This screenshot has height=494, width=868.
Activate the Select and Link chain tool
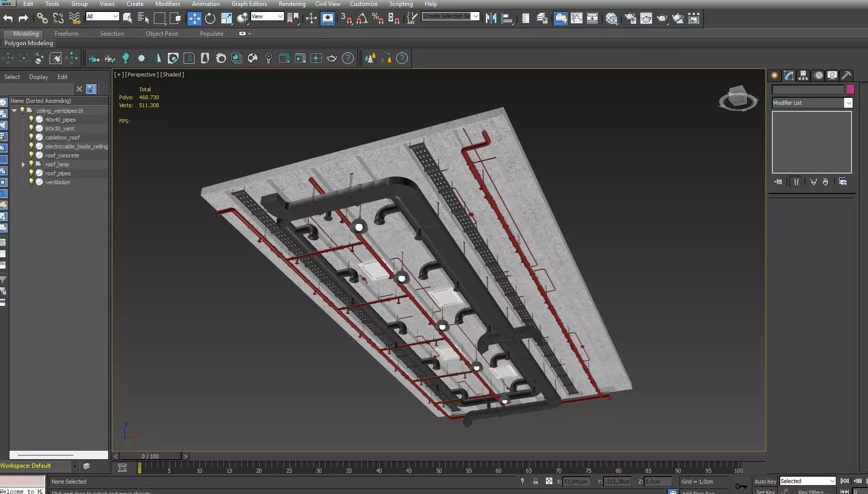(42, 18)
